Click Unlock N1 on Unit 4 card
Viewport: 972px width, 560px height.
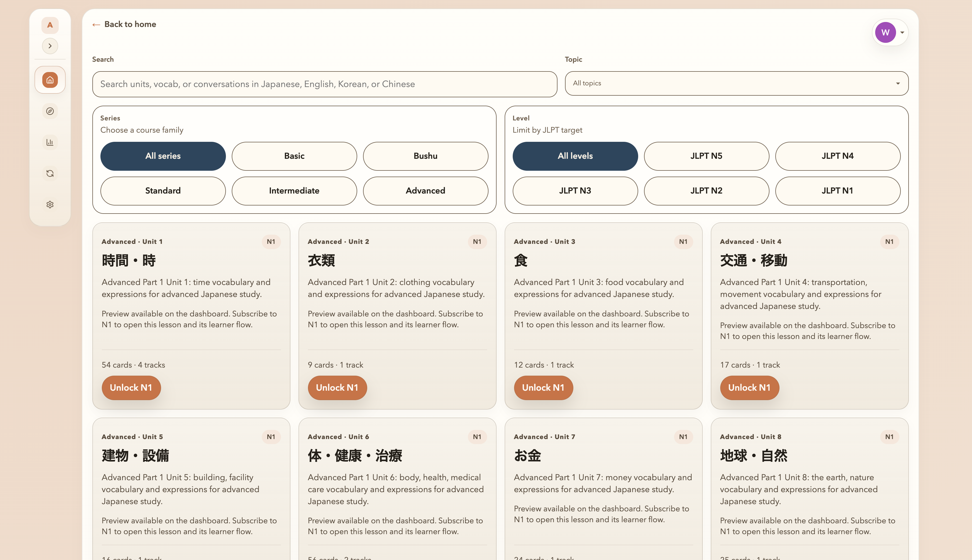pos(750,388)
